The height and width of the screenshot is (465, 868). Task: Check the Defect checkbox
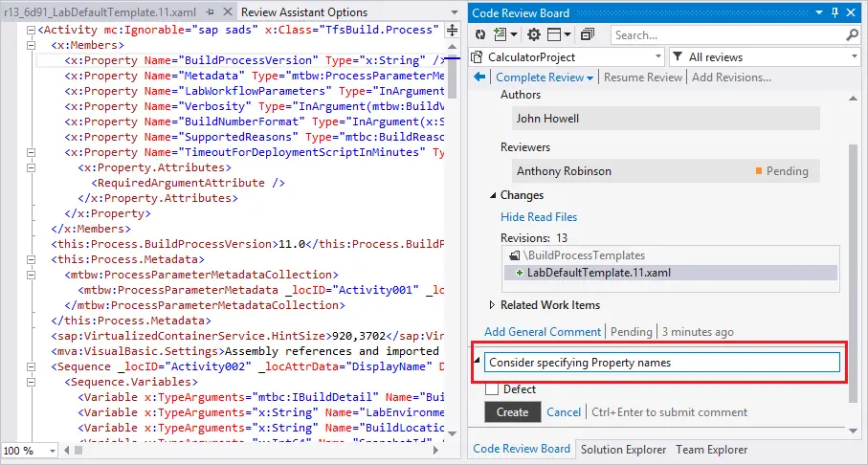tap(491, 389)
